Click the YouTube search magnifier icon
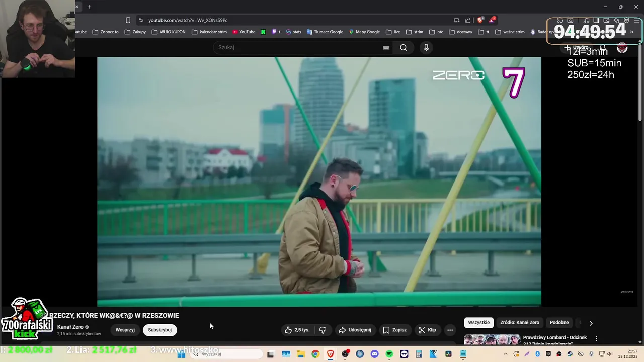Viewport: 644px width, 362px height. coord(404,47)
